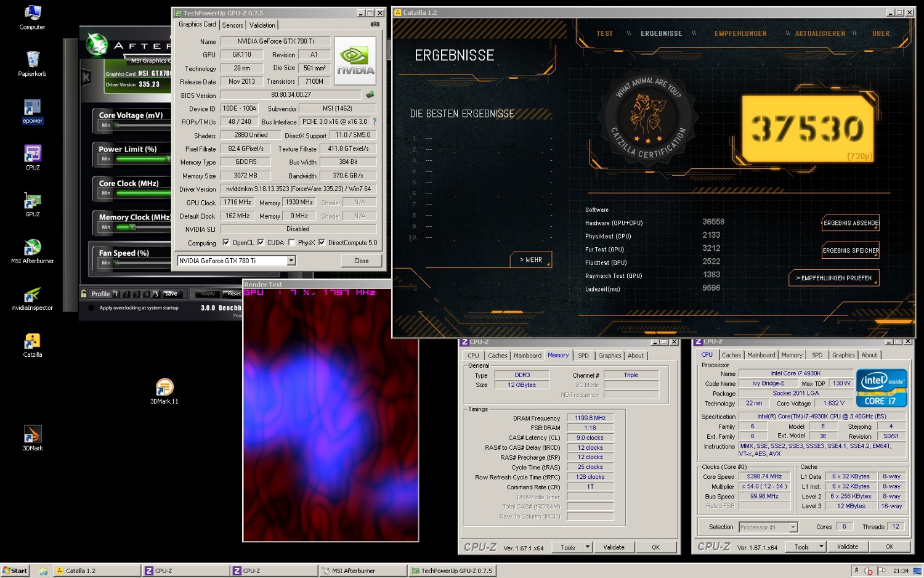Switch to the Validation tab in GPU-Z
This screenshot has width=924, height=578.
click(x=262, y=25)
